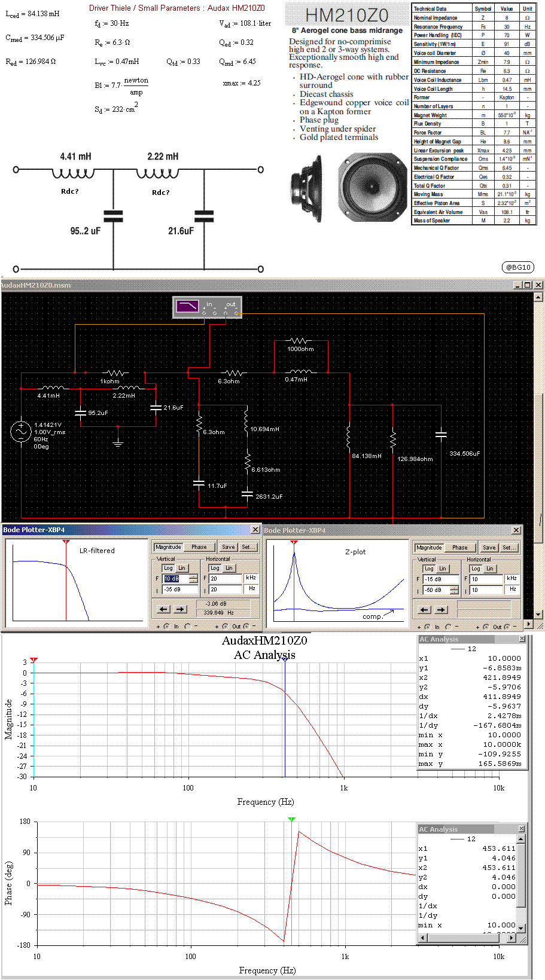Adjust the -50 dB vertical I spinner arrows
This screenshot has width=545, height=980.
(454, 590)
